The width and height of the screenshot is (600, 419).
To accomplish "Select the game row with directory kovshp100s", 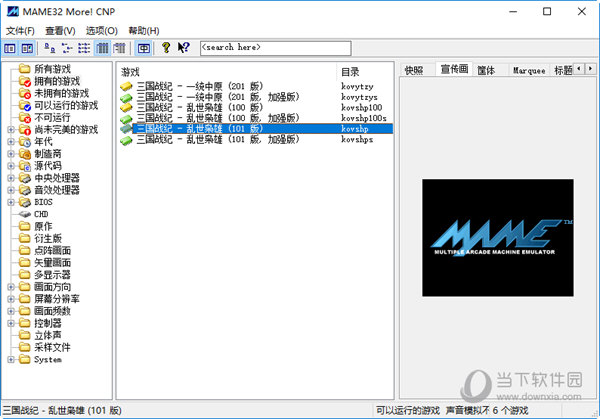I will (256, 118).
